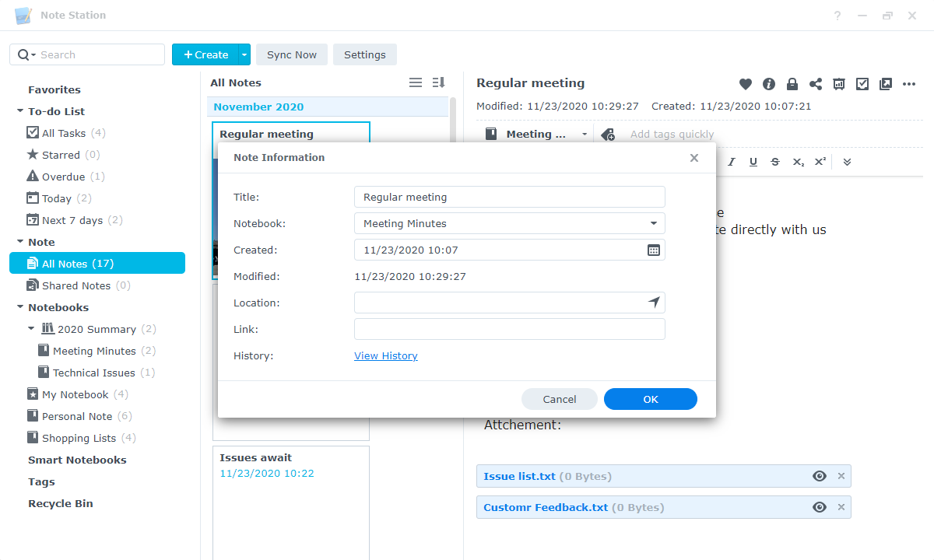Screen dimensions: 934x560
Task: Click the lock encrypt note icon
Action: click(x=792, y=84)
